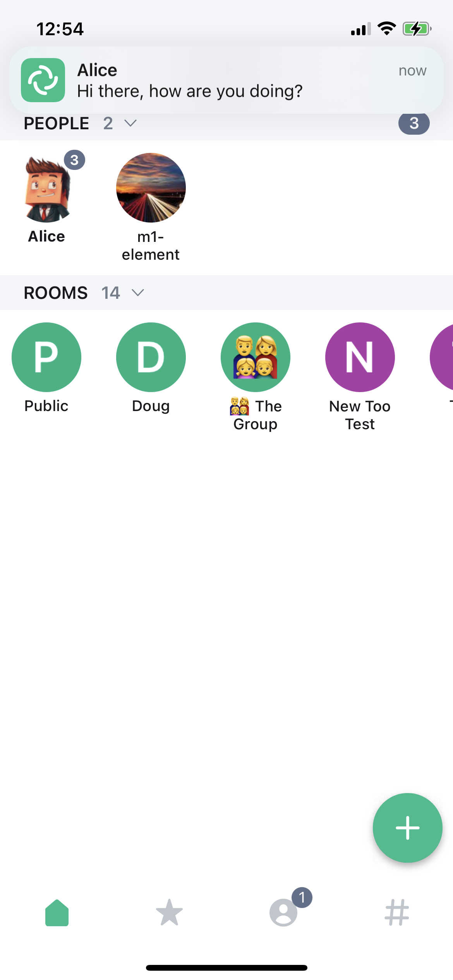Image resolution: width=453 pixels, height=980 pixels.
Task: Open the m1-element chat avatar
Action: pos(151,188)
